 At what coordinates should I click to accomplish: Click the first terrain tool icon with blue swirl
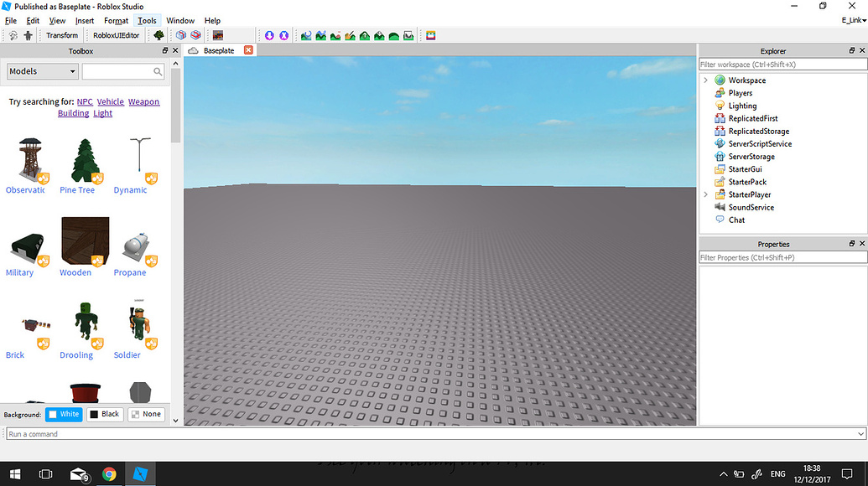[x=306, y=35]
